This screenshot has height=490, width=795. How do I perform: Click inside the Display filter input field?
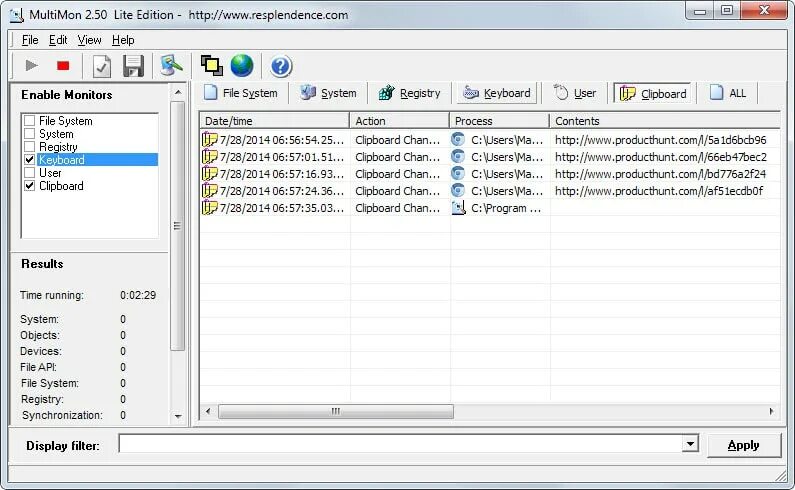pos(400,444)
